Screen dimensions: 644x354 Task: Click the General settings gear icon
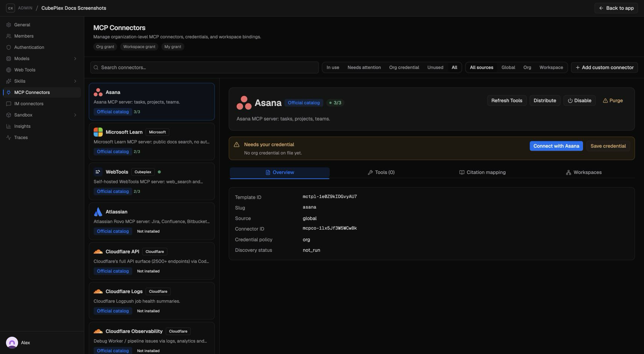9,25
